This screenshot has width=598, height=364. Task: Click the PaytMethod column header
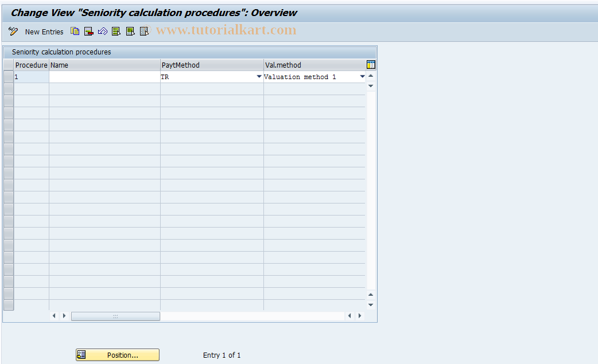point(212,65)
